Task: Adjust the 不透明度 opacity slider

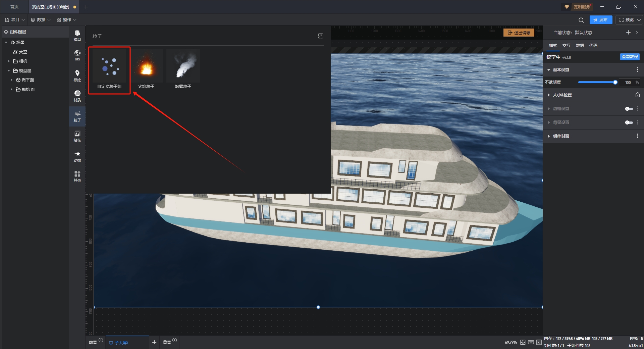Action: point(597,82)
